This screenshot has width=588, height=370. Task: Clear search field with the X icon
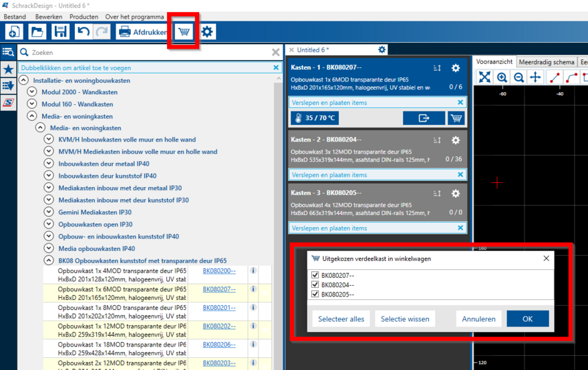(275, 53)
